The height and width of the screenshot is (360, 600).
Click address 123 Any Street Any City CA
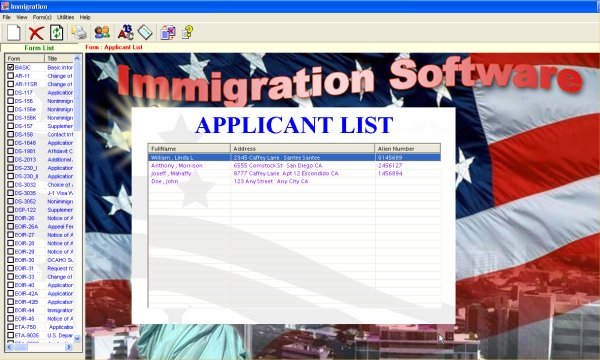271,181
